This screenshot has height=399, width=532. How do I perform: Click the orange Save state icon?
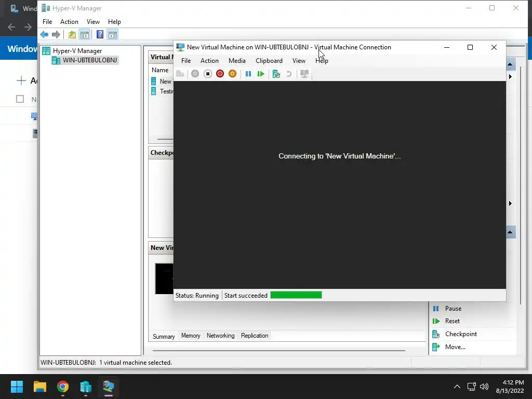coord(232,74)
